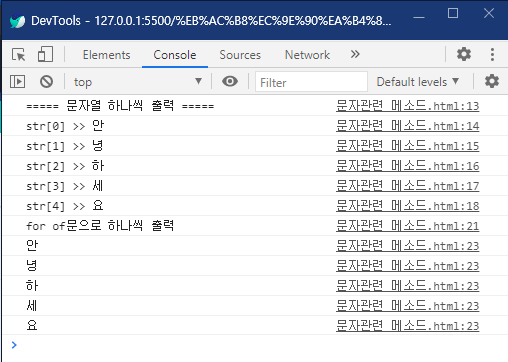Select the 'for of문으로 하나씩 출력' log line
This screenshot has height=362, width=508.
click(x=100, y=226)
